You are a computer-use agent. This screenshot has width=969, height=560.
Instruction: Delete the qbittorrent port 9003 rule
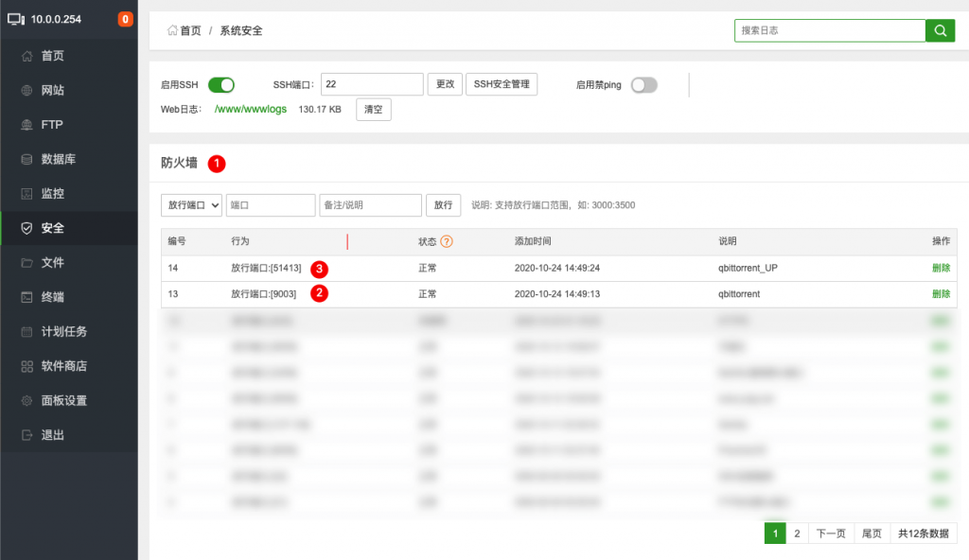point(941,294)
